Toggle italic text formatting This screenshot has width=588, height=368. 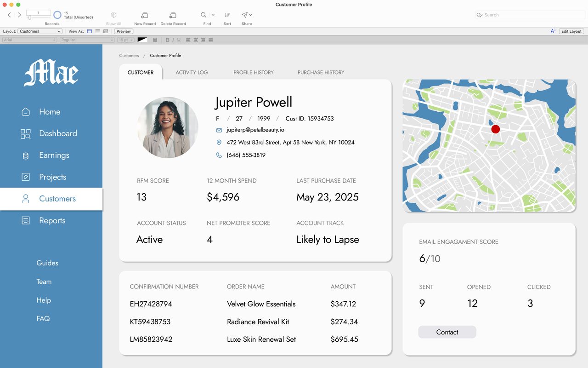tap(173, 40)
